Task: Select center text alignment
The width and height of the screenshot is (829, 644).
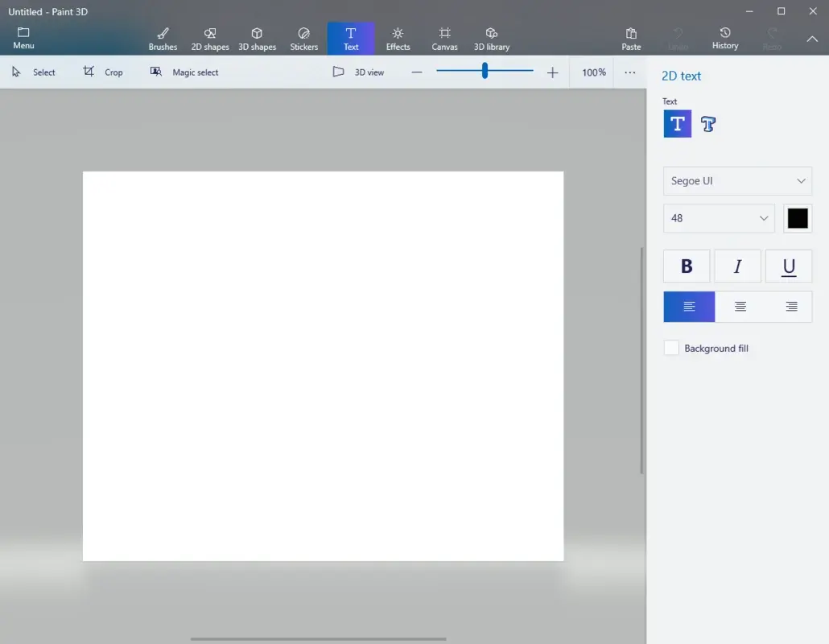Action: pyautogui.click(x=740, y=307)
